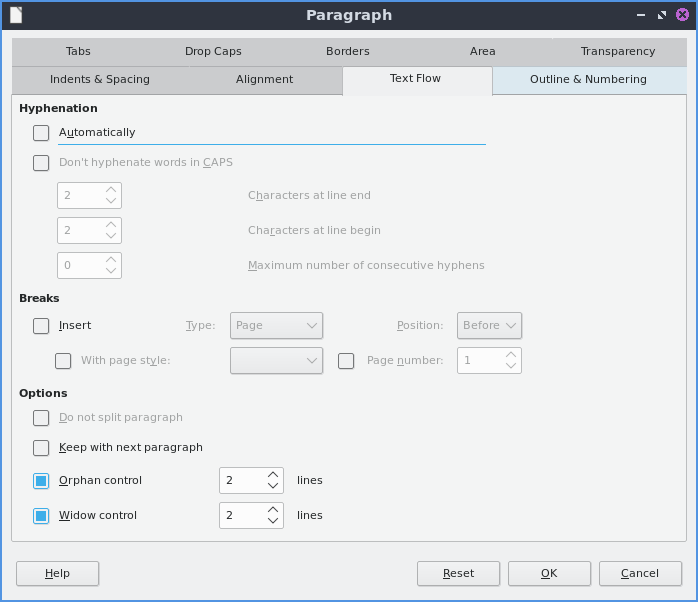The image size is (698, 602).
Task: Enable Automatically hyphenation checkbox
Action: [41, 132]
